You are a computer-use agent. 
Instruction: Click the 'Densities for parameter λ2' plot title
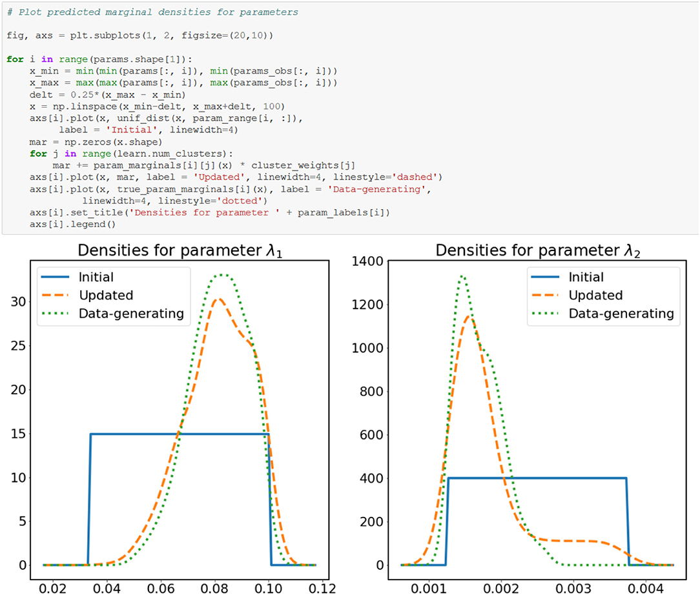538,250
